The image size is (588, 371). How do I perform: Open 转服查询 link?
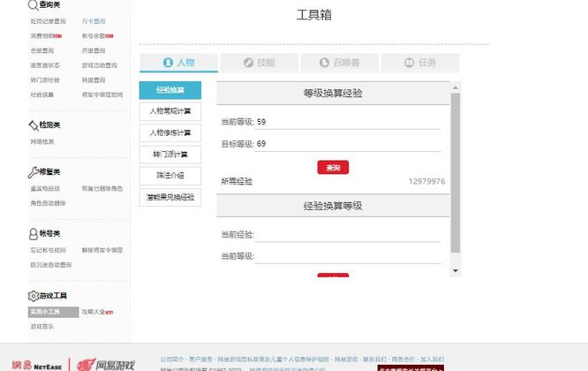pyautogui.click(x=94, y=79)
